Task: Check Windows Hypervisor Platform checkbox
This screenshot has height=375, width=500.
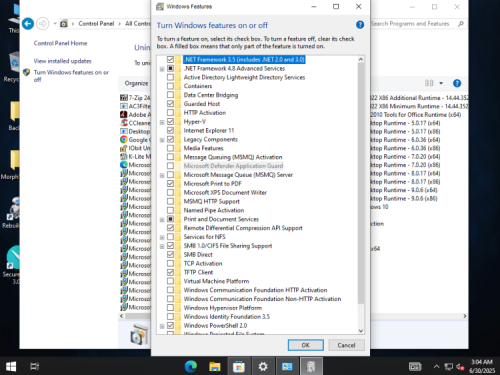Action: click(x=170, y=308)
